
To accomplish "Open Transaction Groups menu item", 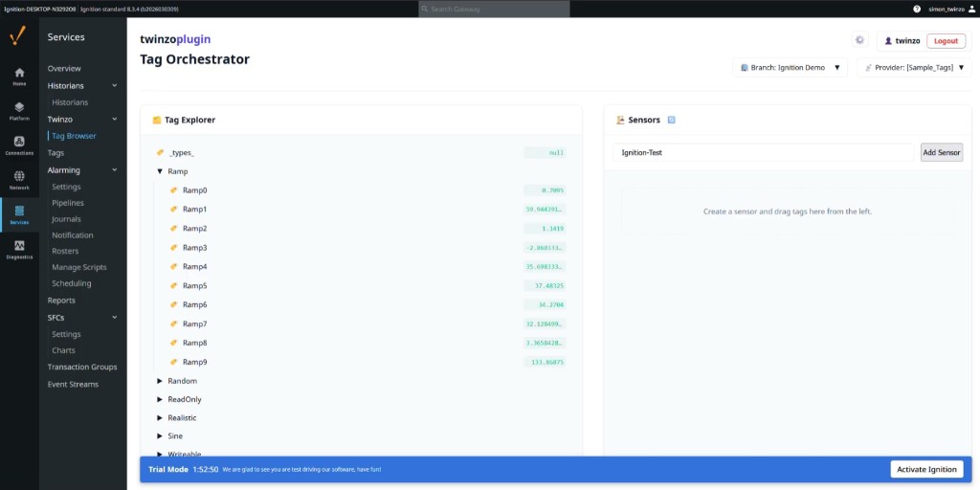I will point(82,367).
